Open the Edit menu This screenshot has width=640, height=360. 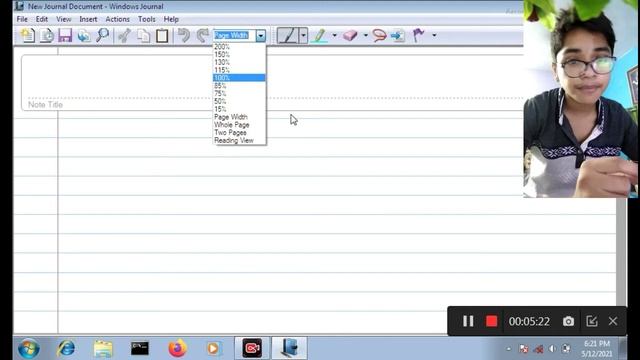pos(42,19)
